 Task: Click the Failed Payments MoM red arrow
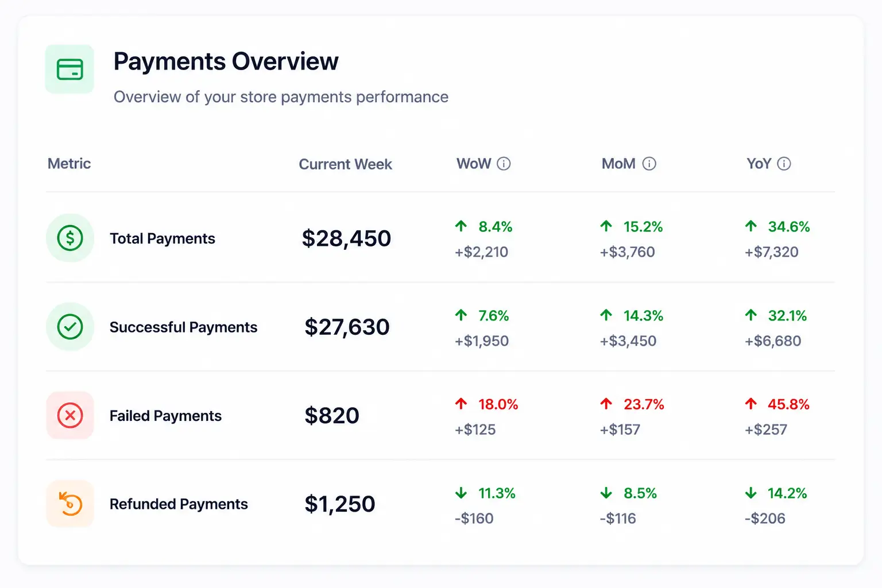click(x=606, y=404)
